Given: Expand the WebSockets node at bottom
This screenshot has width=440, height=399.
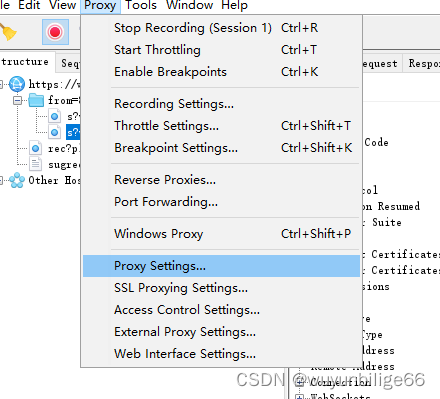Looking at the screenshot, I should [300, 397].
